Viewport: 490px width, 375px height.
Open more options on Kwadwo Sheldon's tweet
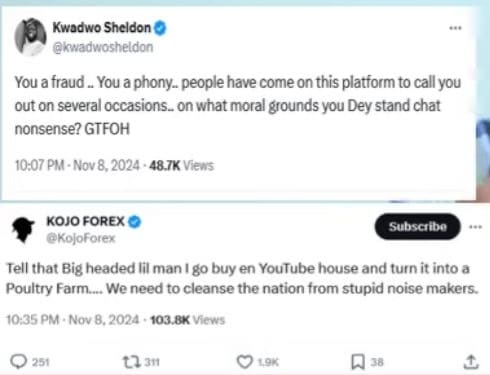(x=455, y=28)
